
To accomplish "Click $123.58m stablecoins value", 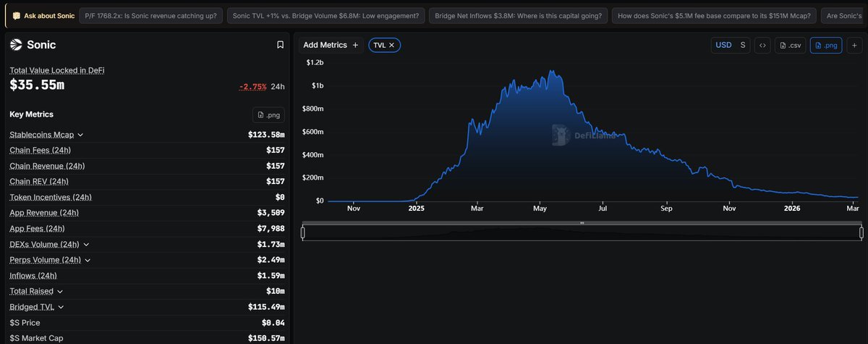I will (265, 135).
